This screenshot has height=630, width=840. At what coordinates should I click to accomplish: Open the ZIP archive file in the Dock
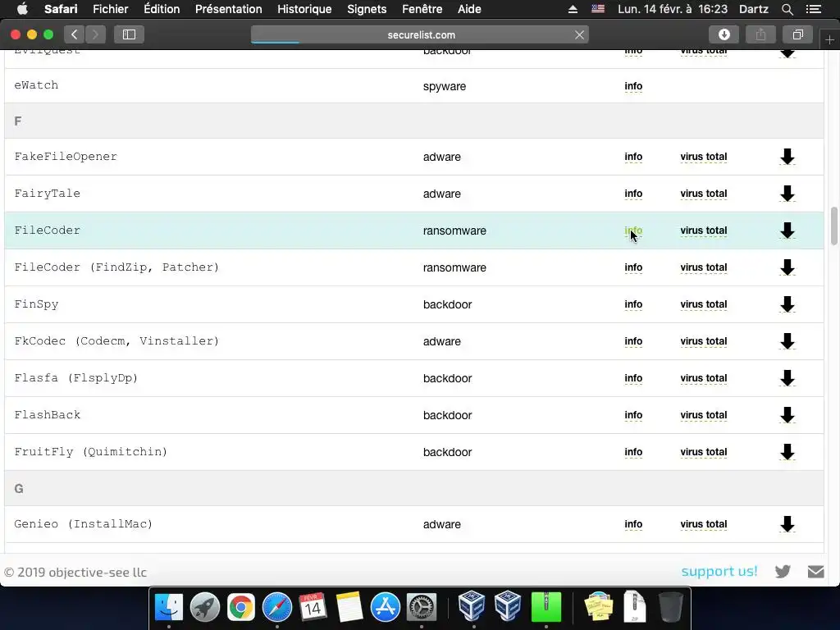(635, 607)
